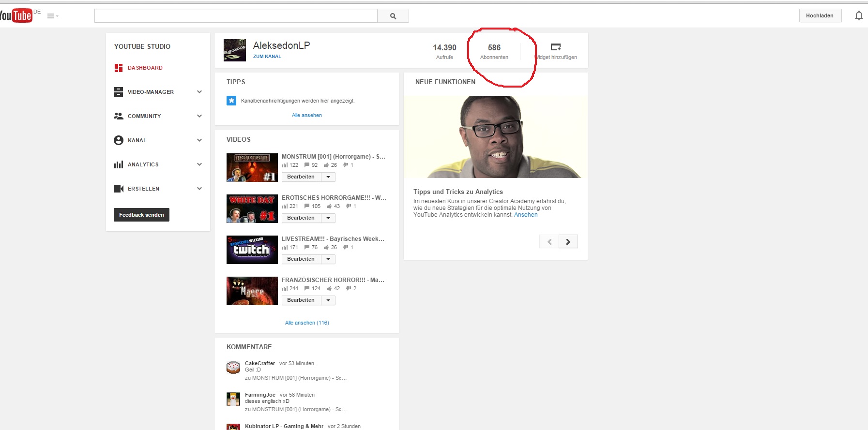Open the notifications bell
868x430 pixels.
[858, 16]
